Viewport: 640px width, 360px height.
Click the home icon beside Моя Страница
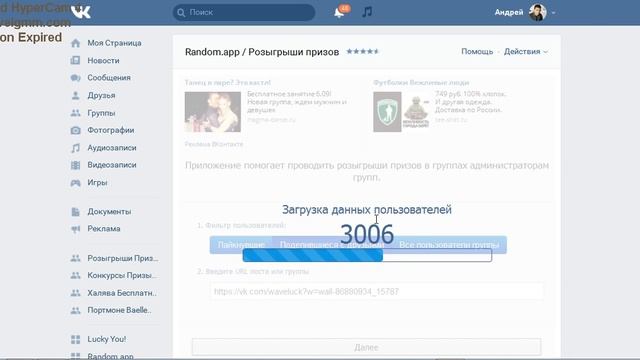click(x=76, y=43)
